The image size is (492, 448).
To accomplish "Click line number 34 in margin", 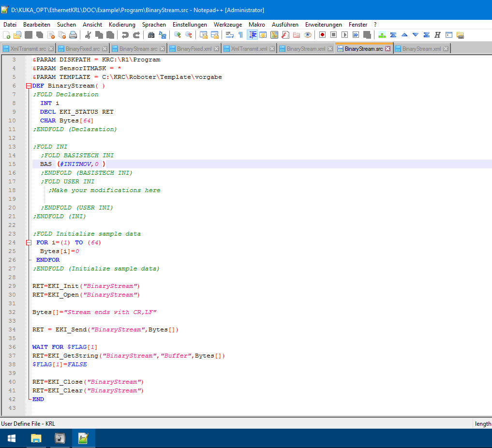I will point(12,329).
